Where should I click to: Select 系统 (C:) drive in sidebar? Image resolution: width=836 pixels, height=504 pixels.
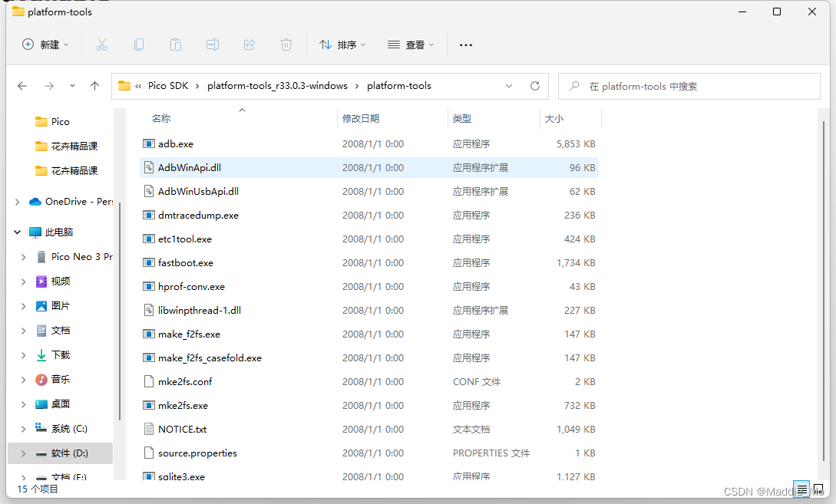tap(60, 429)
